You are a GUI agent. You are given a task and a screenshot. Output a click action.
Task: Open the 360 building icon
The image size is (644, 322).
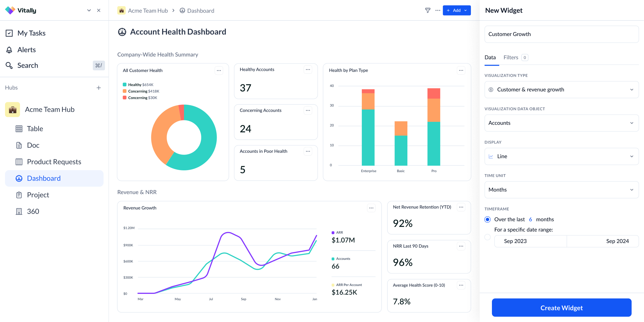[x=19, y=211]
